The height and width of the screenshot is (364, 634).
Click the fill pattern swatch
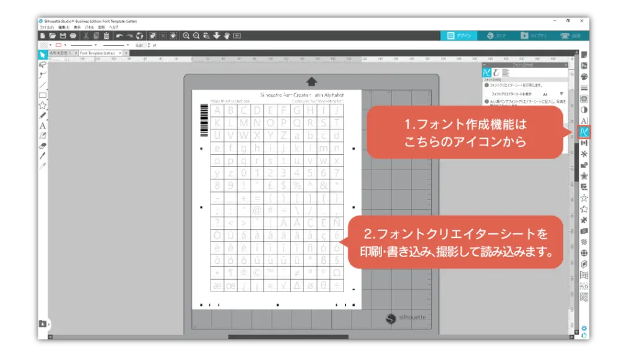point(43,45)
